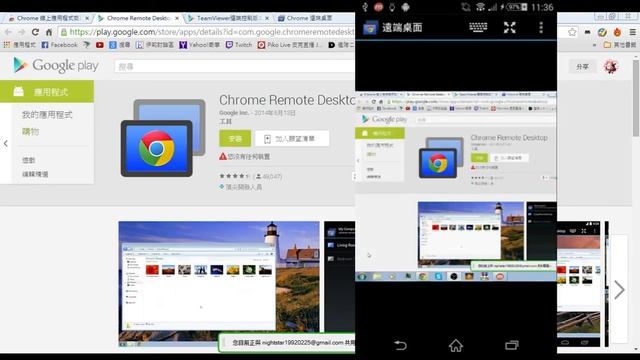Open 我的應用程式 in the sidebar
The image size is (640, 360).
coord(47,115)
